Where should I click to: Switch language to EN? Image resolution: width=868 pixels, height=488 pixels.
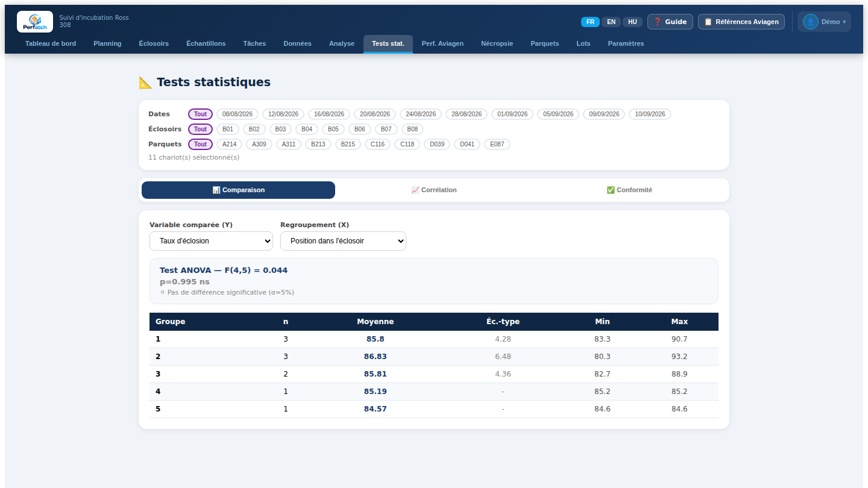(611, 22)
